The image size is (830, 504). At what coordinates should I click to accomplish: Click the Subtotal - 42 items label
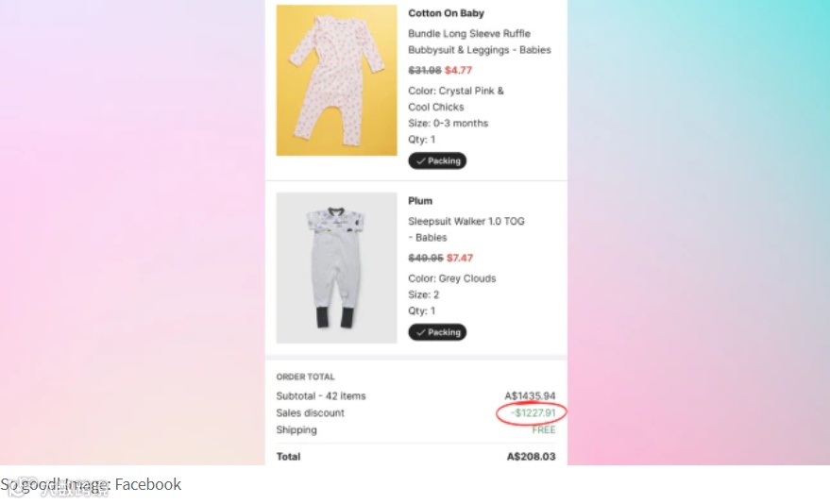click(321, 396)
